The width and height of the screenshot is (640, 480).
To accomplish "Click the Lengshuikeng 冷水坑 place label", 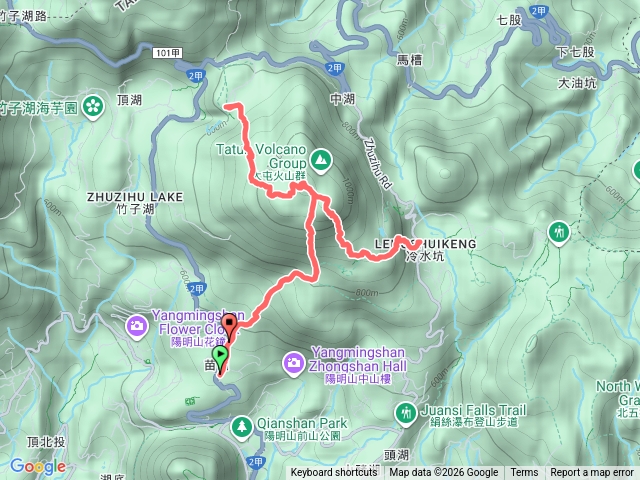I will (425, 250).
